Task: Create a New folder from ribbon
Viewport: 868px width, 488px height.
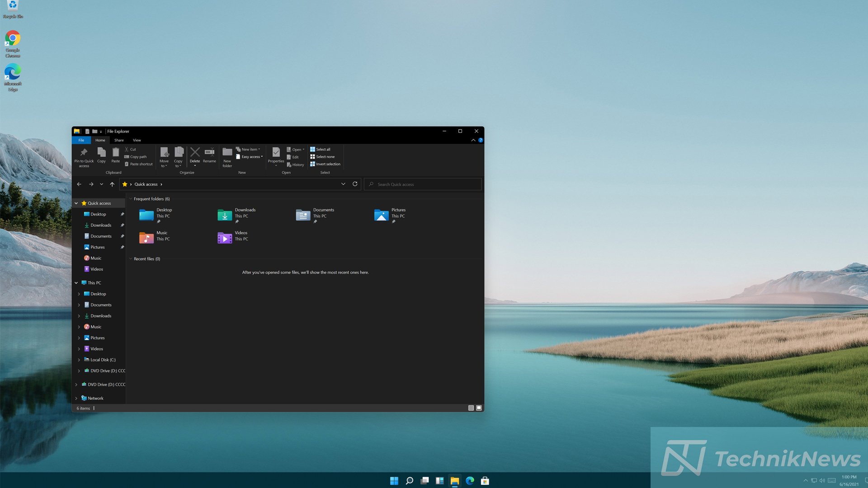Action: tap(227, 156)
